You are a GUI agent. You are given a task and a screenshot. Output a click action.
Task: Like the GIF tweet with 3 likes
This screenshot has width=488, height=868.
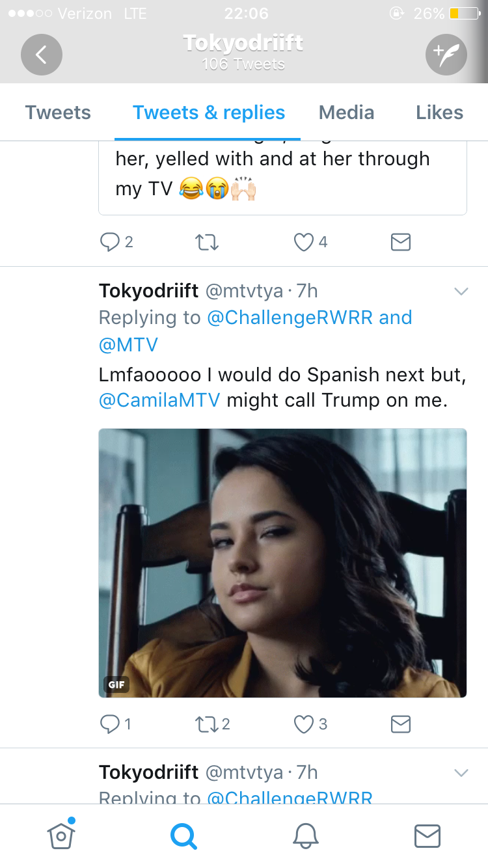coord(311,724)
